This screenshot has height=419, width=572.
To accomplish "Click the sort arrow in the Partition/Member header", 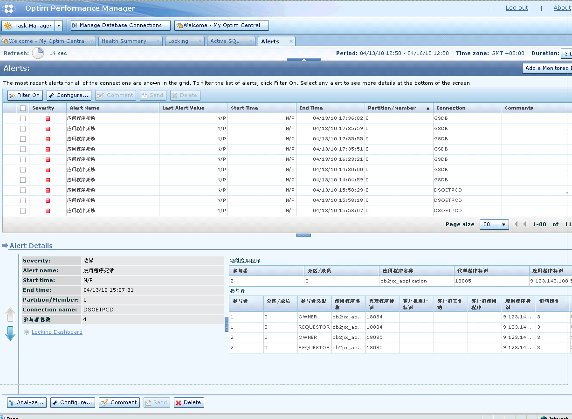I will (428, 109).
